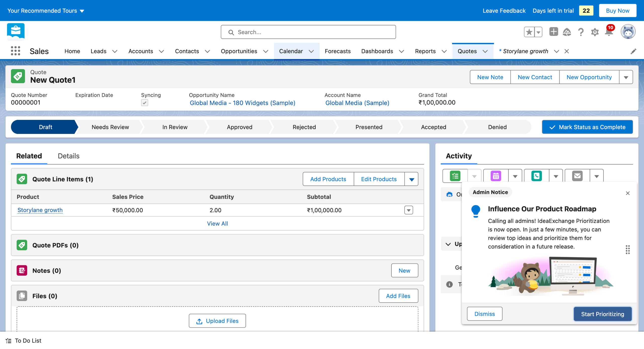The image size is (644, 349).
Task: Select the Approved status stage
Action: click(239, 127)
